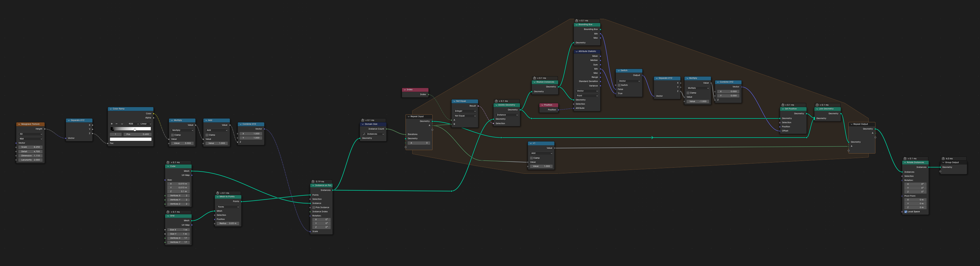
Task: Click the Offset input socket on Set Position
Action: 780,131
